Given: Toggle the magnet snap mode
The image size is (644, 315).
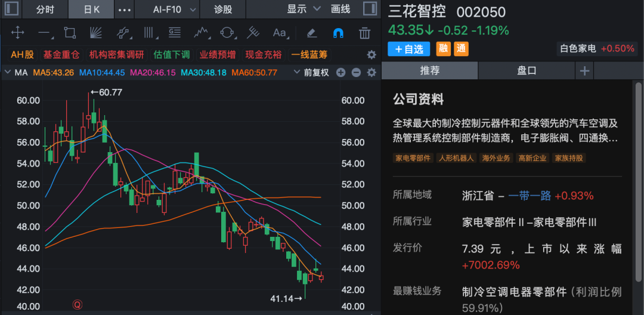Looking at the screenshot, I should click(338, 33).
